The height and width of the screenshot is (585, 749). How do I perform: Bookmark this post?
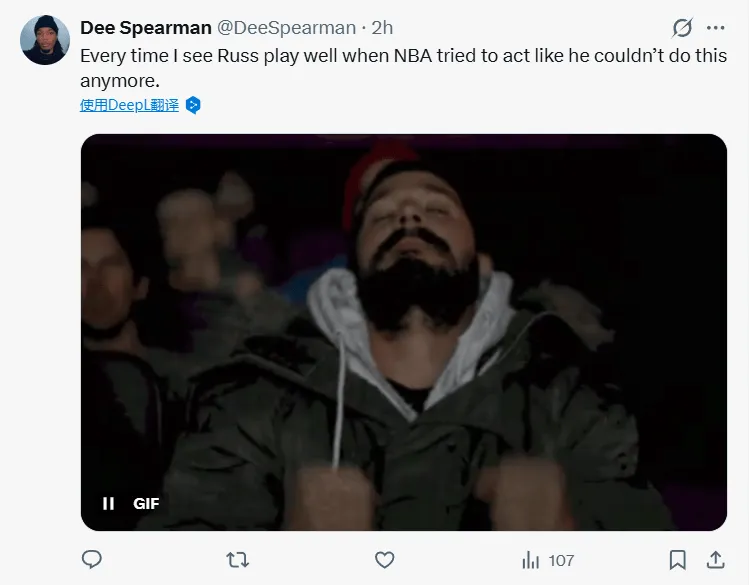coord(677,559)
